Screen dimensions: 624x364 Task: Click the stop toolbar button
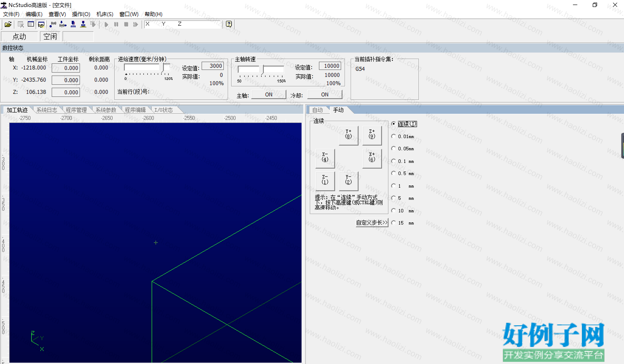click(x=126, y=24)
